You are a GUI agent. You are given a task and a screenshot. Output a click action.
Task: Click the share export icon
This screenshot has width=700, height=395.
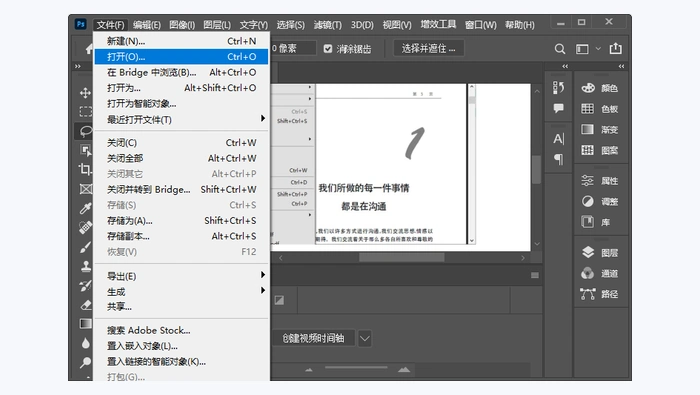[x=616, y=48]
